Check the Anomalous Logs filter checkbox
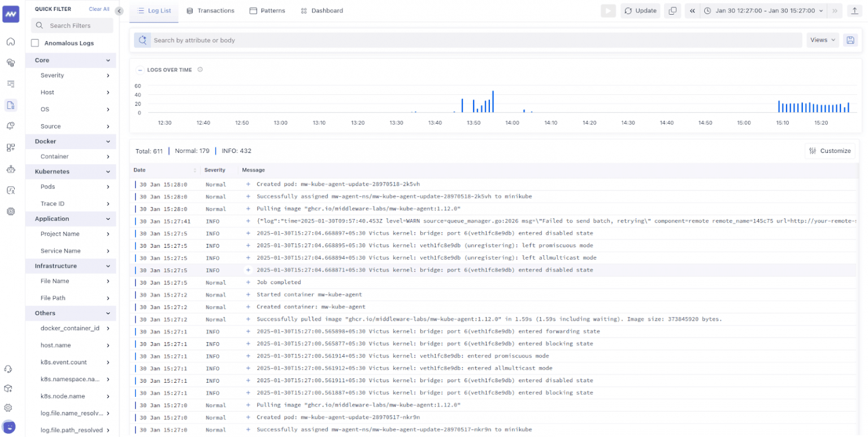The image size is (868, 437). (35, 42)
